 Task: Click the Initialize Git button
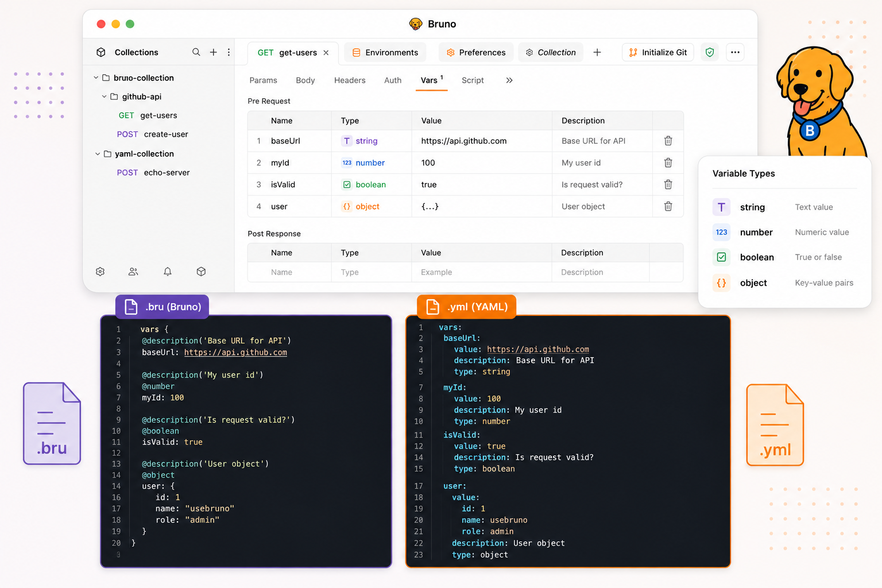pyautogui.click(x=658, y=52)
